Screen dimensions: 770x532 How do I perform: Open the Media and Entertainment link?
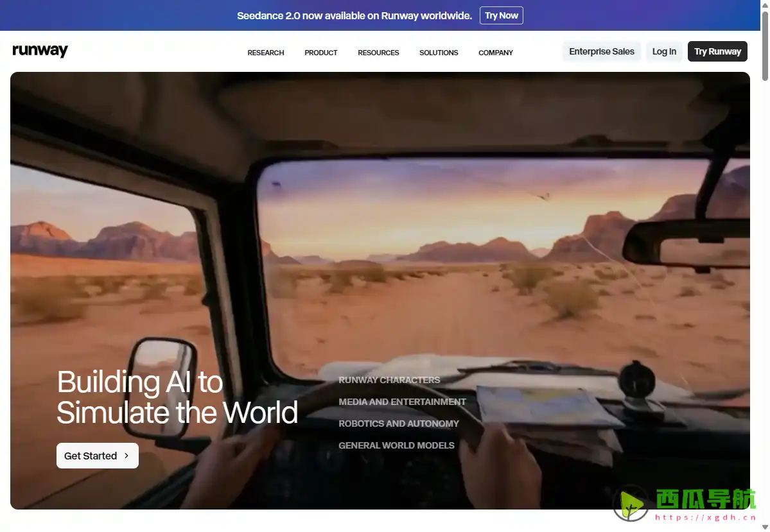click(402, 402)
